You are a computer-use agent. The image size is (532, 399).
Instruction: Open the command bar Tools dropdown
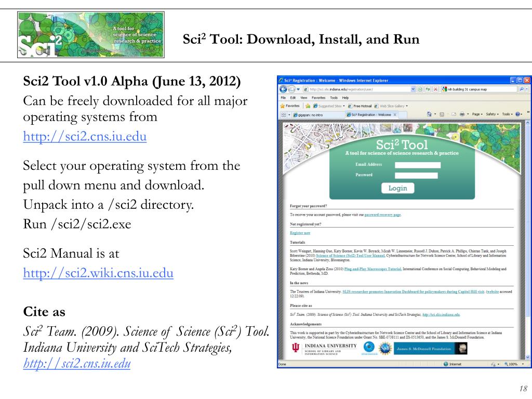[507, 114]
